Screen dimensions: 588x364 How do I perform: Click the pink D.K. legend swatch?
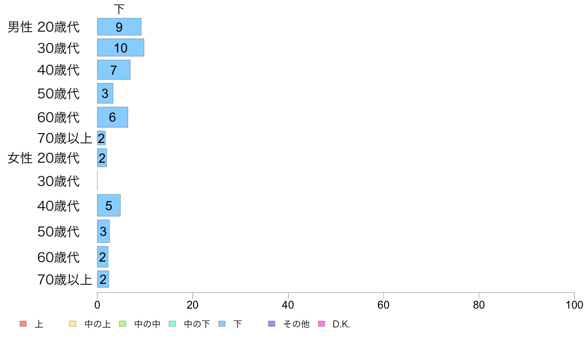(321, 323)
